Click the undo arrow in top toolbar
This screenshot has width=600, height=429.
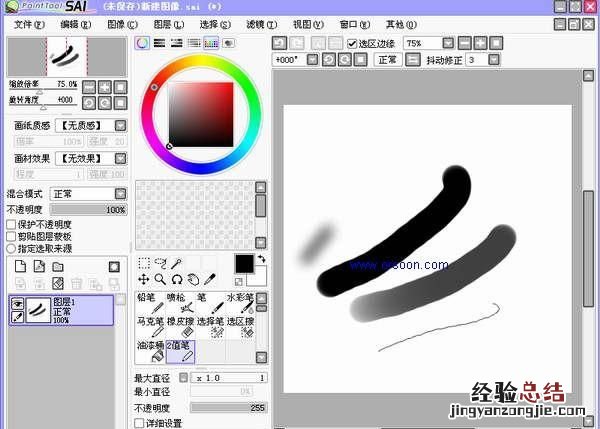coord(279,43)
